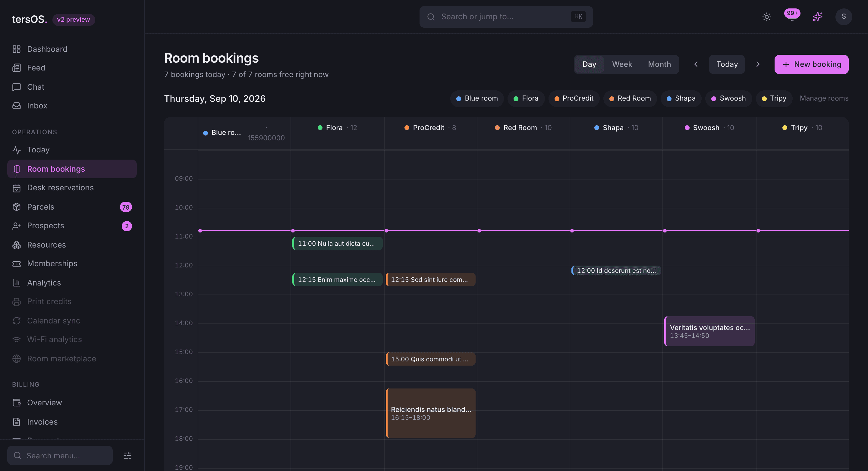Toggle the Red Room filter chip

tap(630, 99)
